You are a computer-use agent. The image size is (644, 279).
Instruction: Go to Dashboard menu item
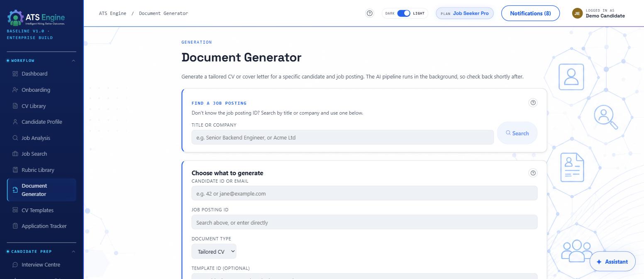click(x=41, y=73)
